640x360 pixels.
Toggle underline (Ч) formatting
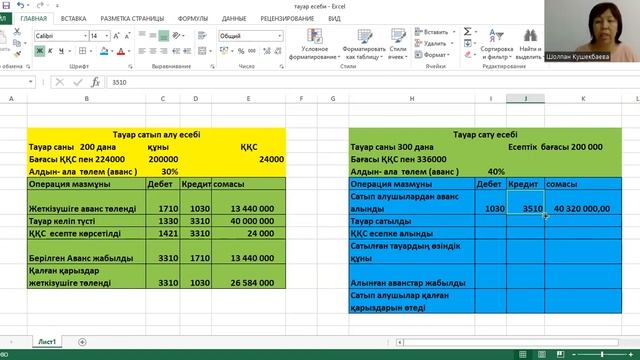61,51
